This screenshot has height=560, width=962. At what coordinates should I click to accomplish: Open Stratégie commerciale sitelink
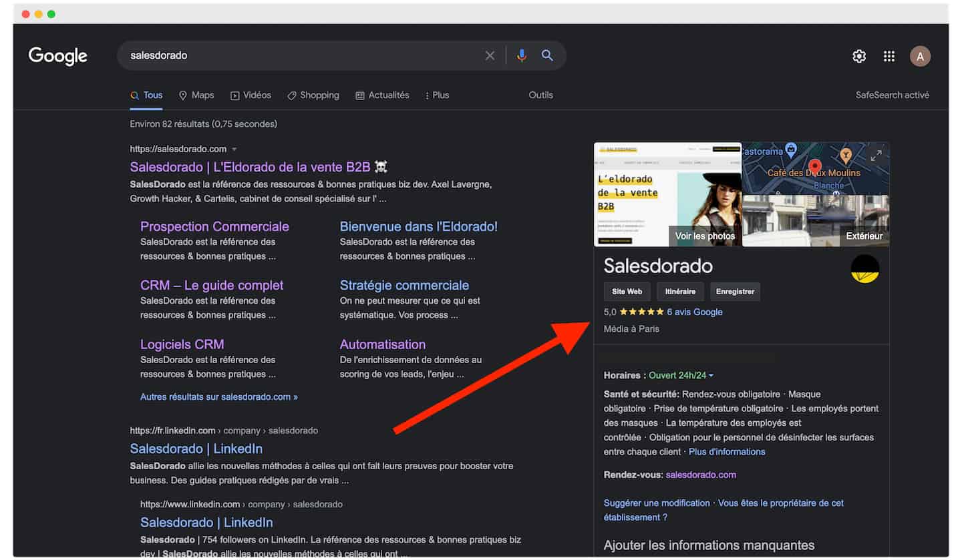click(x=404, y=286)
